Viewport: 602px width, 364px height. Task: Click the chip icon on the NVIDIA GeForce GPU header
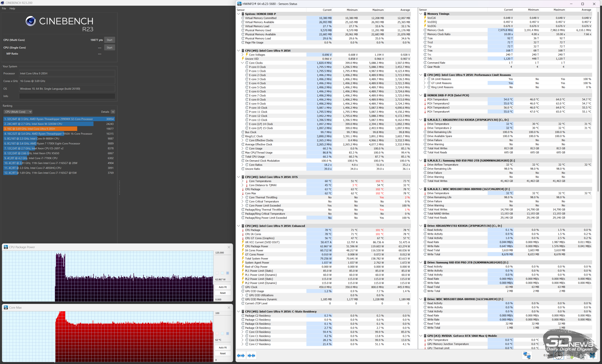coord(425,336)
